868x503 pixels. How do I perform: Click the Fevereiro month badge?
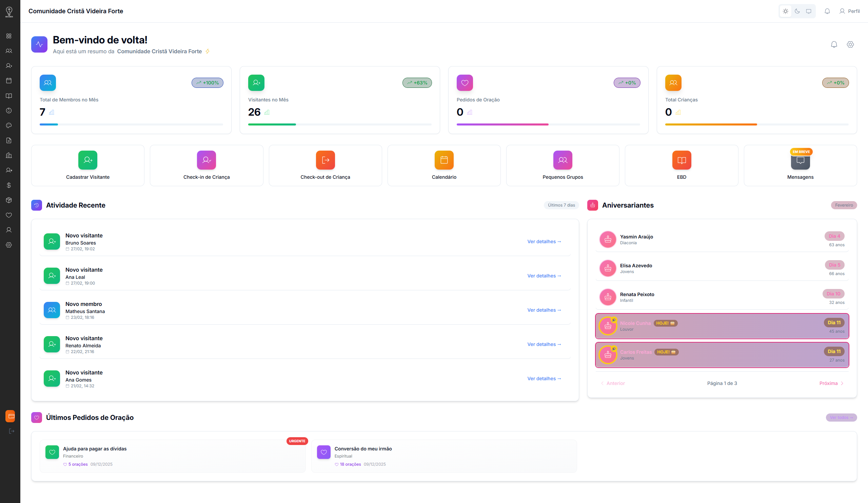click(844, 205)
